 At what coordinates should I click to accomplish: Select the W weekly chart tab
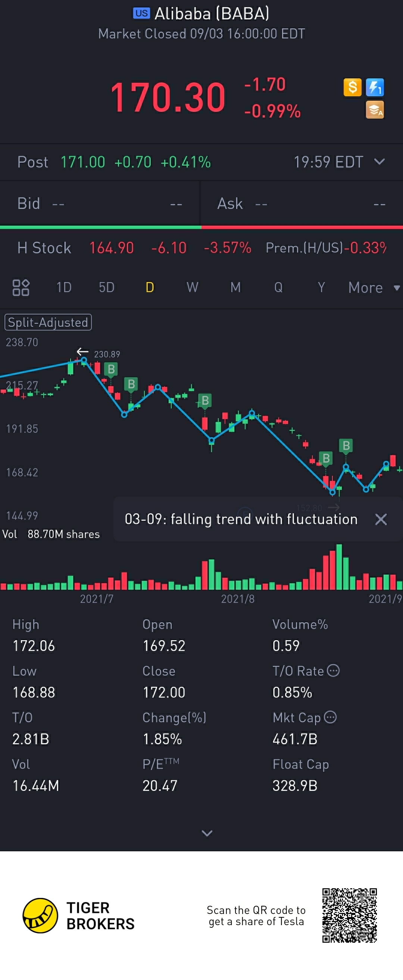click(x=193, y=287)
